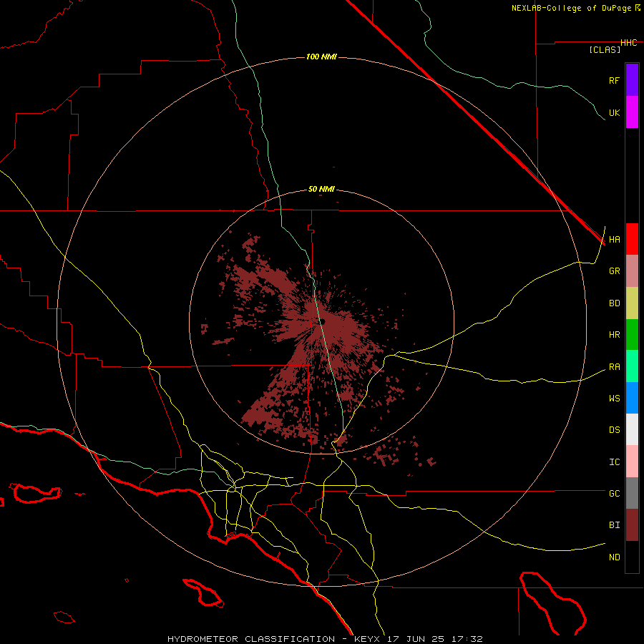This screenshot has height=644, width=644.
Task: Click the DS legend label
Action: coord(614,430)
